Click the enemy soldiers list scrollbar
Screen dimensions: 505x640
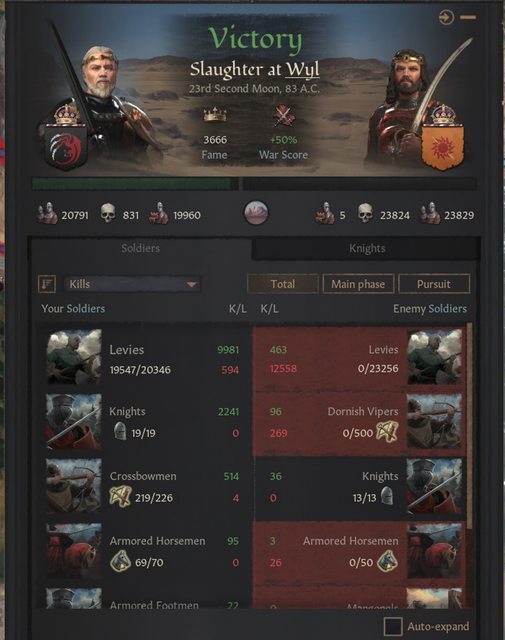point(469,427)
